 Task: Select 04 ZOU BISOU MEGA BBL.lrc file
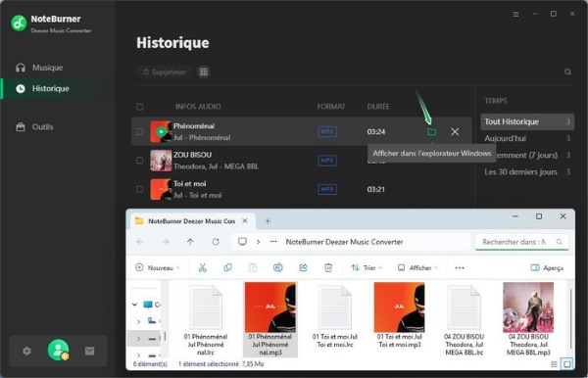point(464,320)
